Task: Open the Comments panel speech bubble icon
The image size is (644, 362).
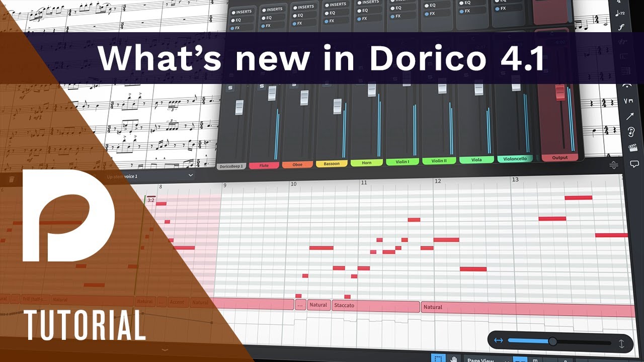Action: pyautogui.click(x=634, y=164)
